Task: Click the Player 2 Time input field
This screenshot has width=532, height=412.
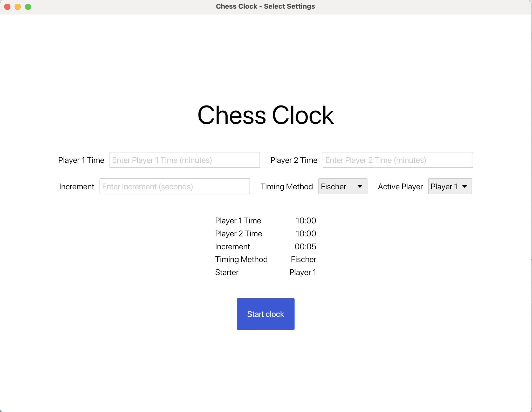Action: tap(398, 160)
